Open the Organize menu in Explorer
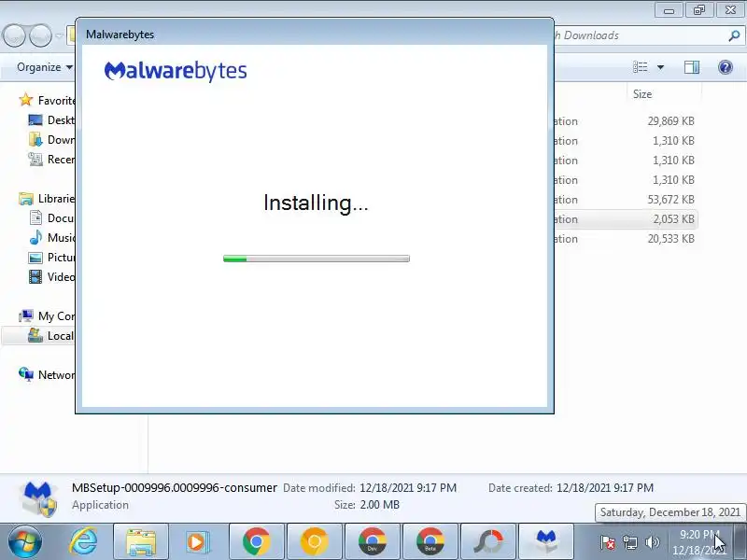The image size is (747, 560). pos(44,67)
